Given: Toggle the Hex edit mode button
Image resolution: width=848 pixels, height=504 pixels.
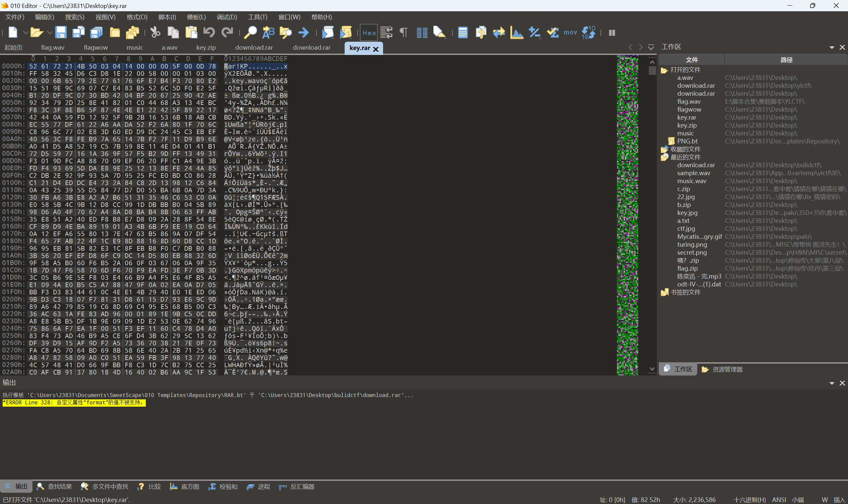Looking at the screenshot, I should pyautogui.click(x=369, y=32).
